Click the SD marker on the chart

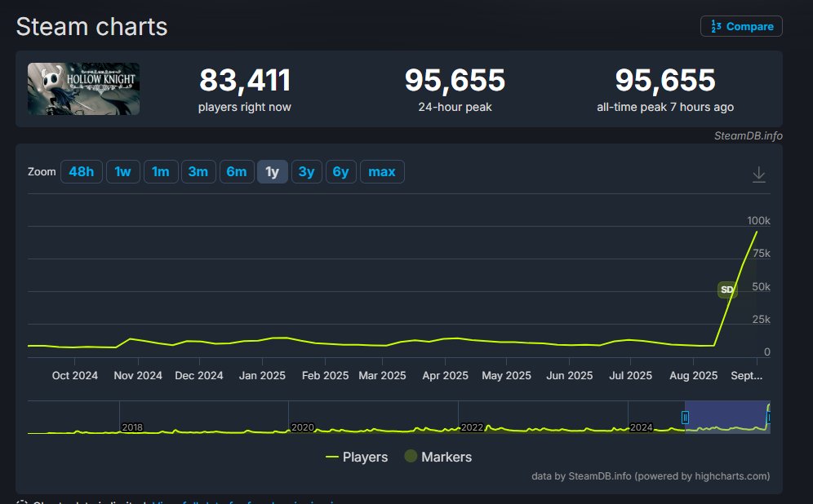pyautogui.click(x=727, y=290)
